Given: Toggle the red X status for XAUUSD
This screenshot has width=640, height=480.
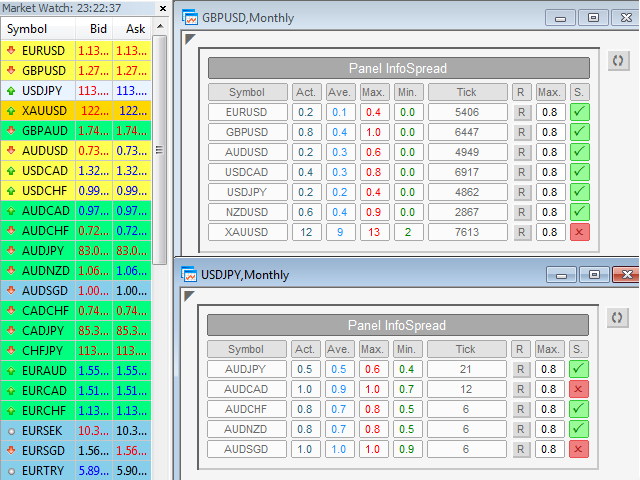Looking at the screenshot, I should (579, 232).
